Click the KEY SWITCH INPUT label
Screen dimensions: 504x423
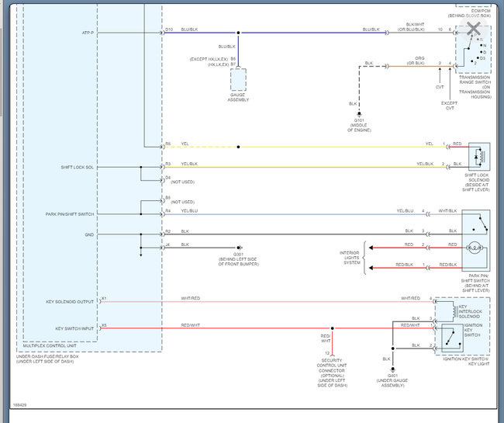tap(74, 329)
